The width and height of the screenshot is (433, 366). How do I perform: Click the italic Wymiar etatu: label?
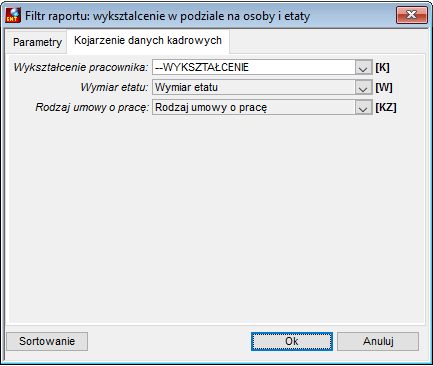click(114, 88)
